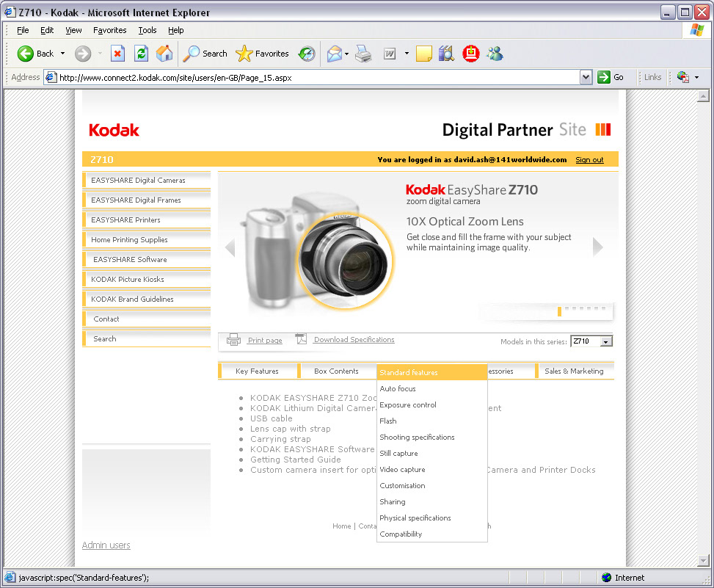Open the Tools menu
Viewport: 714px width, 588px height.
(x=147, y=30)
